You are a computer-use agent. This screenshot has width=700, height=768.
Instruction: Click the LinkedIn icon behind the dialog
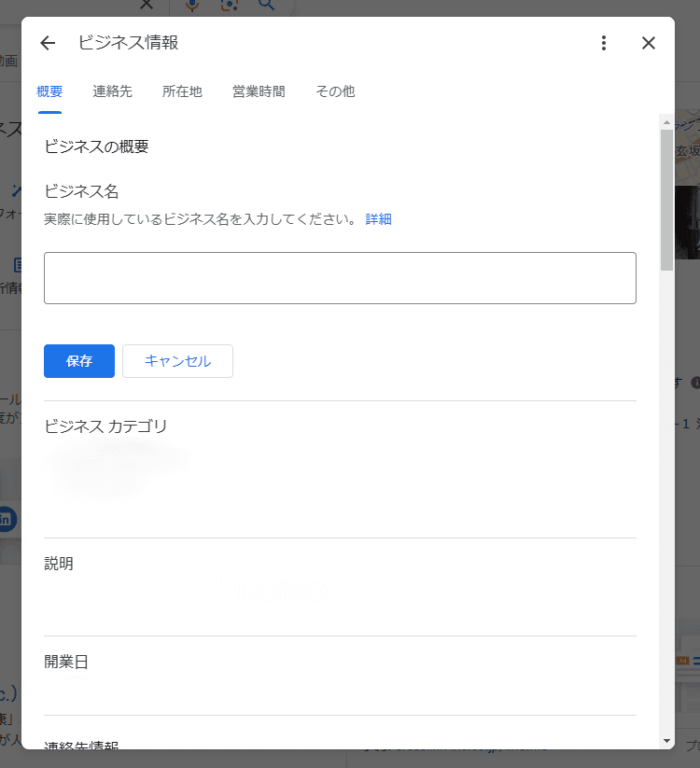6,519
